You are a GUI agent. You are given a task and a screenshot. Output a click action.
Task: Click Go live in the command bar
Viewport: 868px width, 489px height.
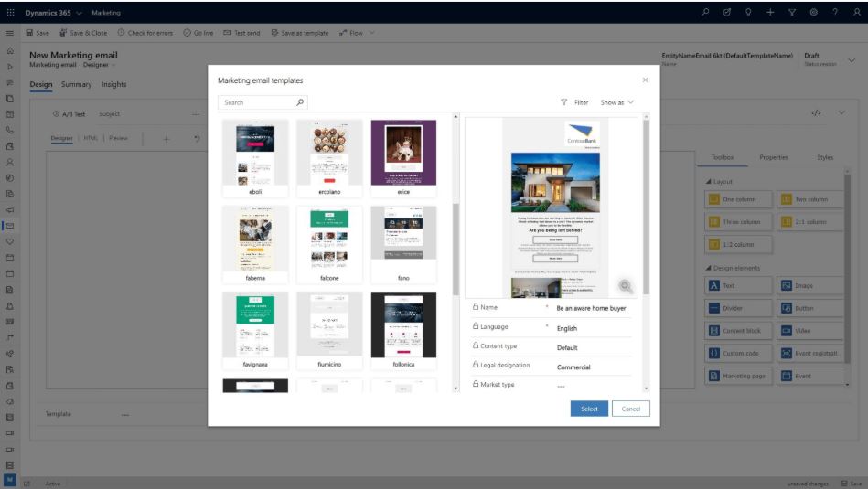[x=198, y=33]
